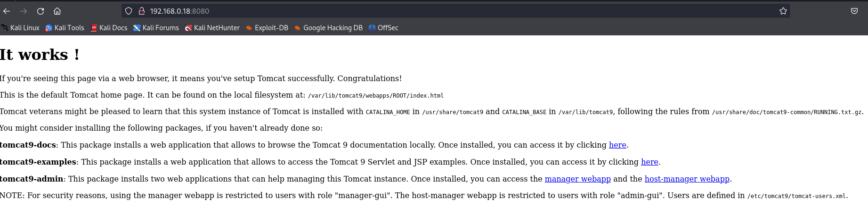Open the Kali Linux bookmark

pyautogui.click(x=20, y=28)
